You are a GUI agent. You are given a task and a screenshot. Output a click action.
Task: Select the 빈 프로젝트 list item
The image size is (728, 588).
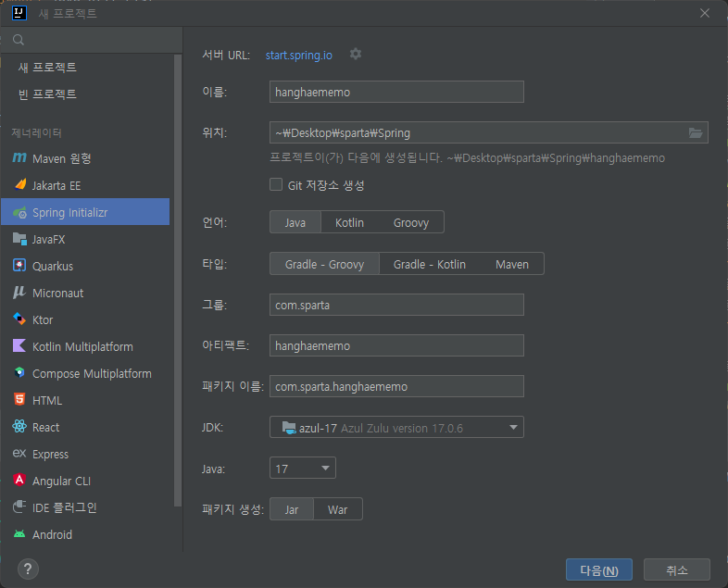[47, 94]
